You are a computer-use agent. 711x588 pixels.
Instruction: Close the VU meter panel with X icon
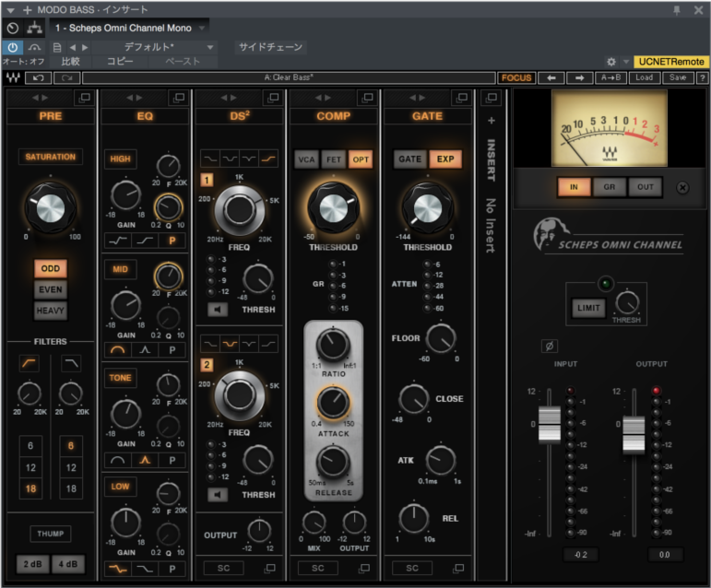[682, 187]
